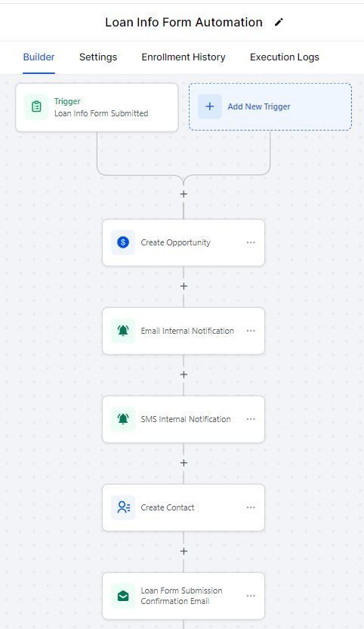Open the three-dot menu on Create Contact
Screen dimensions: 364x629
coord(251,507)
